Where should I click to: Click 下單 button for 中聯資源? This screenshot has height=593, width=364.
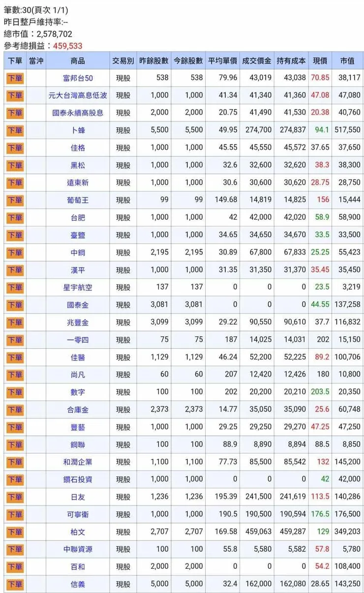15,550
